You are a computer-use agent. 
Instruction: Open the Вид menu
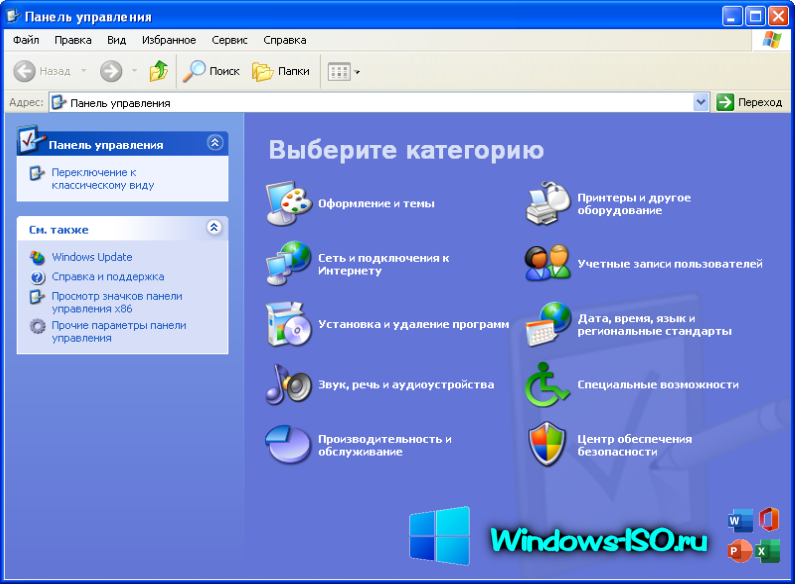(117, 40)
